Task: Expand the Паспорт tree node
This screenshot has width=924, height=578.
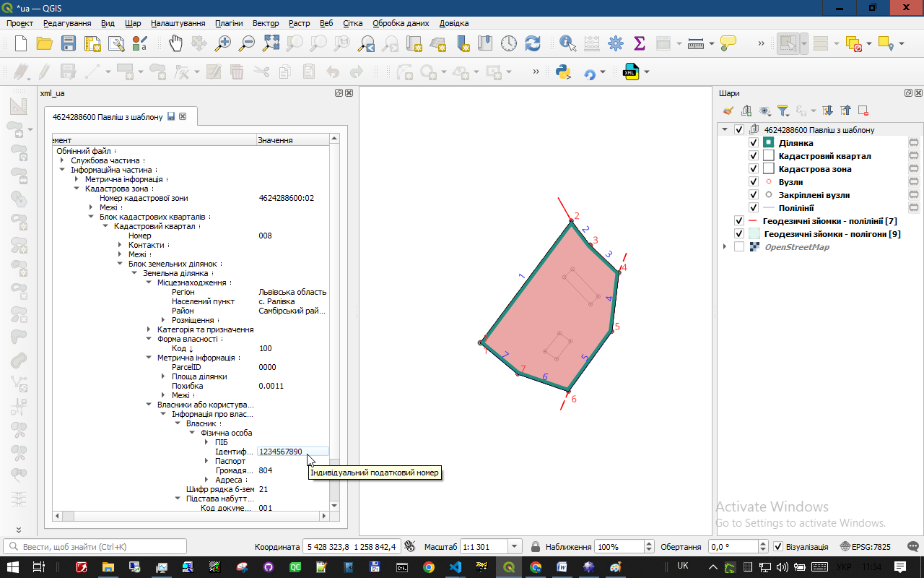Action: [x=207, y=461]
